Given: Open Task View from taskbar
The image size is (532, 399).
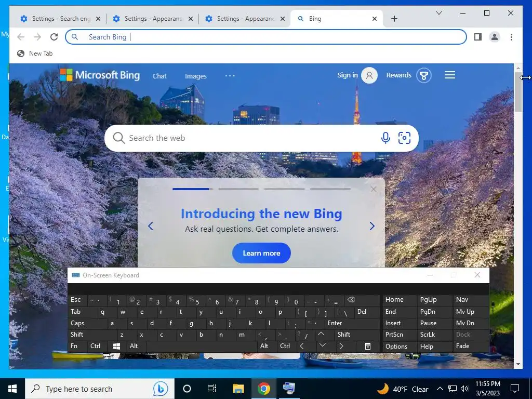Looking at the screenshot, I should coord(212,389).
